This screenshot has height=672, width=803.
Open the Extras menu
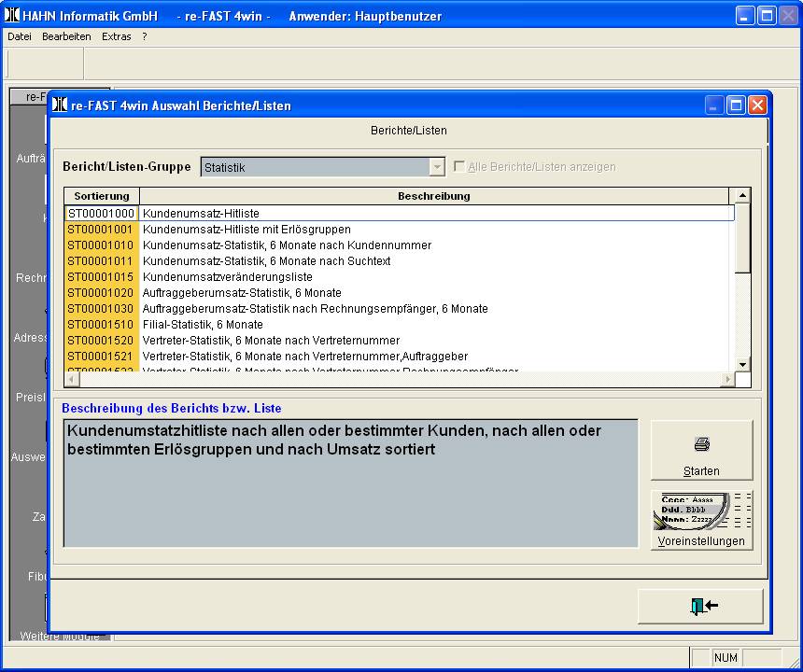coord(117,36)
